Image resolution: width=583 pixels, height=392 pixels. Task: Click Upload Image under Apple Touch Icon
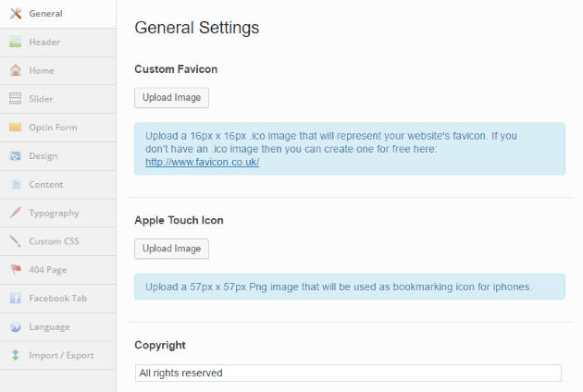pos(171,249)
